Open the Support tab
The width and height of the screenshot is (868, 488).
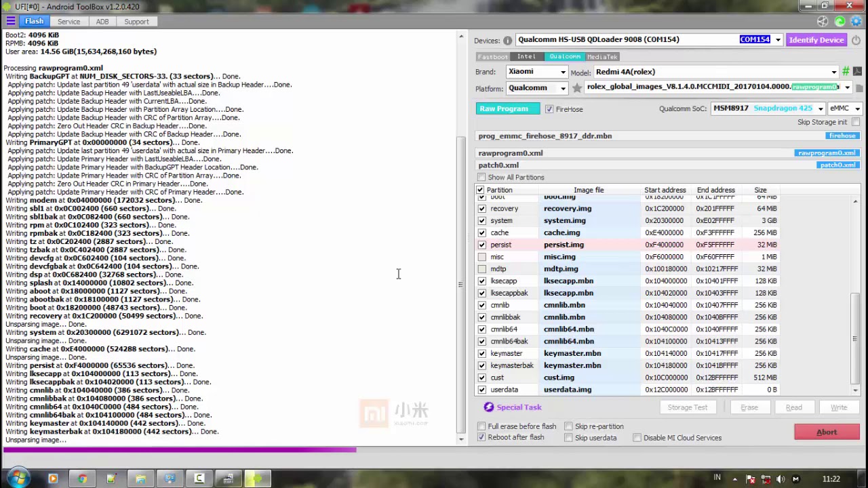coord(136,22)
